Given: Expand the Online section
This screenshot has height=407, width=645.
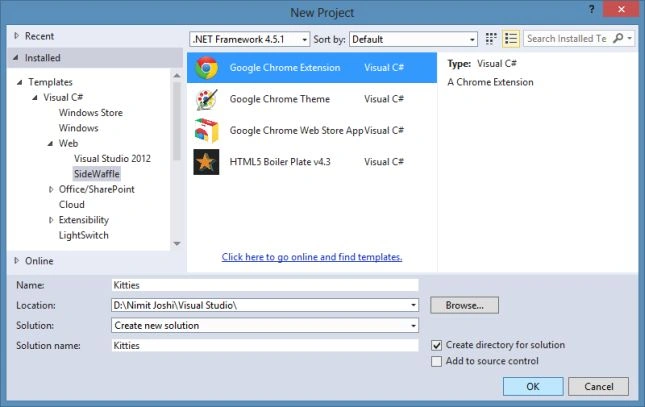Looking at the screenshot, I should click(16, 260).
